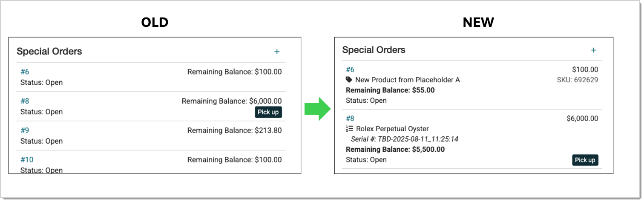Open special order #9
Image resolution: width=644 pixels, height=202 pixels.
[25, 130]
